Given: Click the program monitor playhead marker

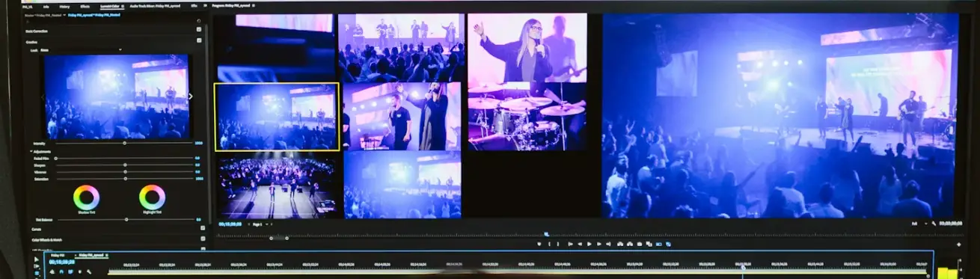Looking at the screenshot, I should click(x=546, y=234).
